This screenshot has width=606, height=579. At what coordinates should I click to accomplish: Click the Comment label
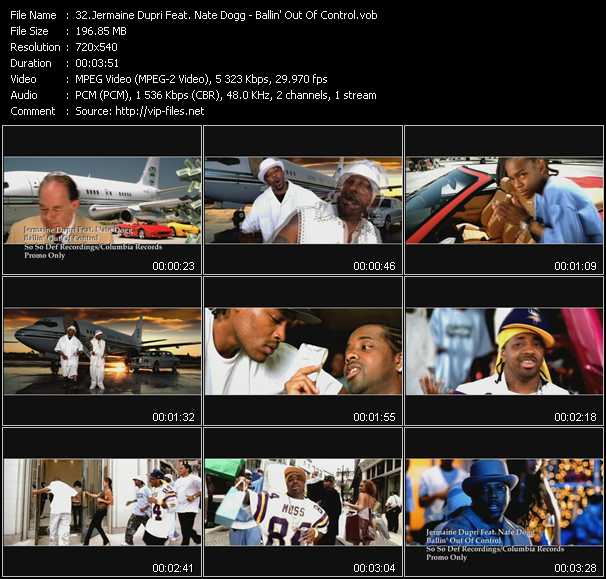[x=32, y=111]
